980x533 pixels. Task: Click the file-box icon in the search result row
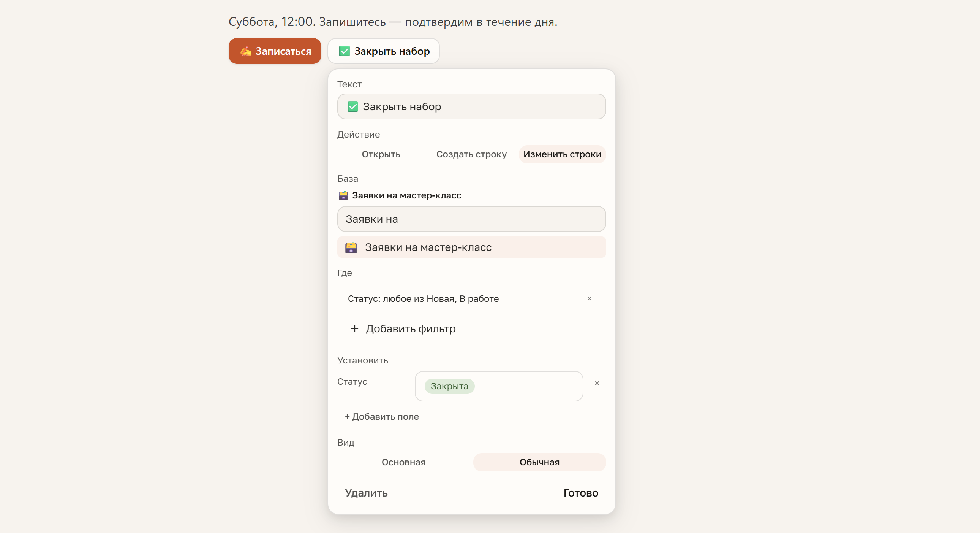[x=351, y=247]
